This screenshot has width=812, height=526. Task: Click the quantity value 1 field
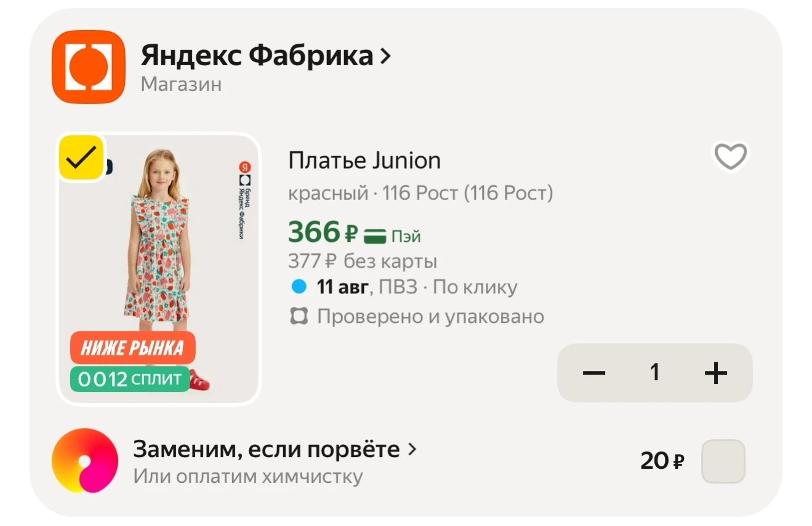pyautogui.click(x=655, y=373)
